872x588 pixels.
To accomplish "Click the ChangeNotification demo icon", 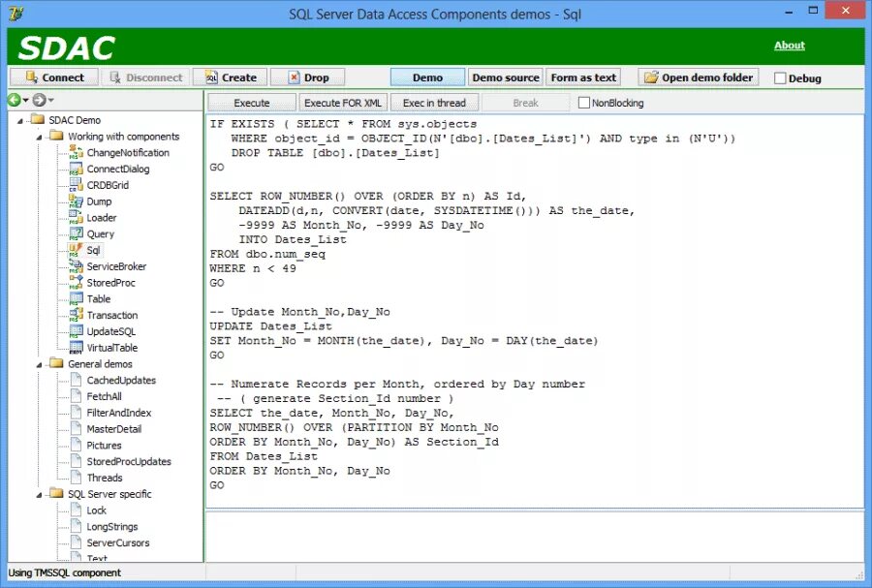I will 77,152.
